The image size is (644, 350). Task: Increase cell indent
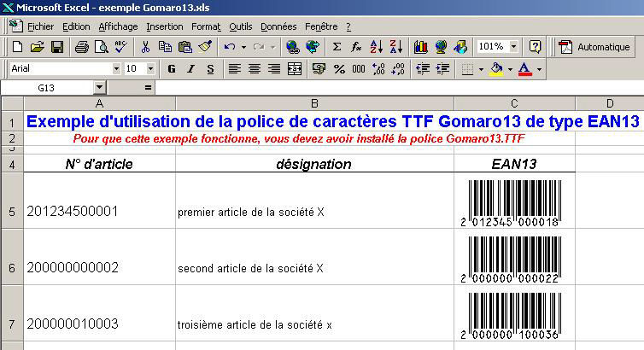[442, 68]
